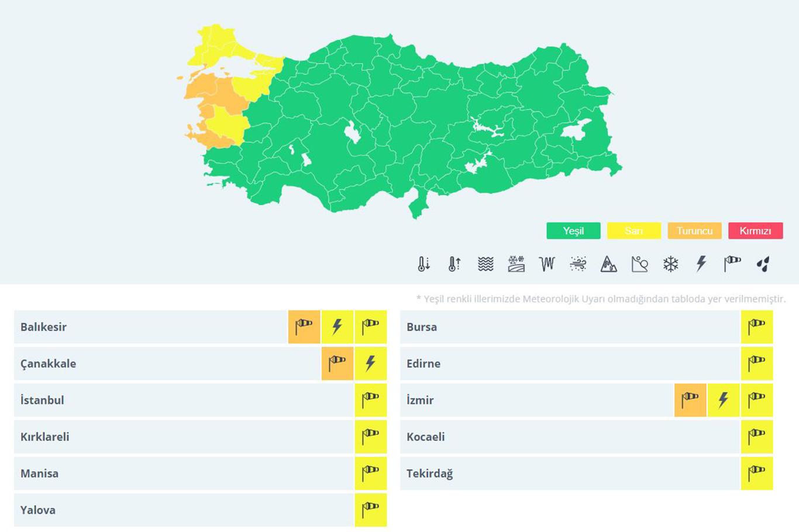799x532 pixels.
Task: Select the Tekirdağ province name
Action: (x=430, y=474)
